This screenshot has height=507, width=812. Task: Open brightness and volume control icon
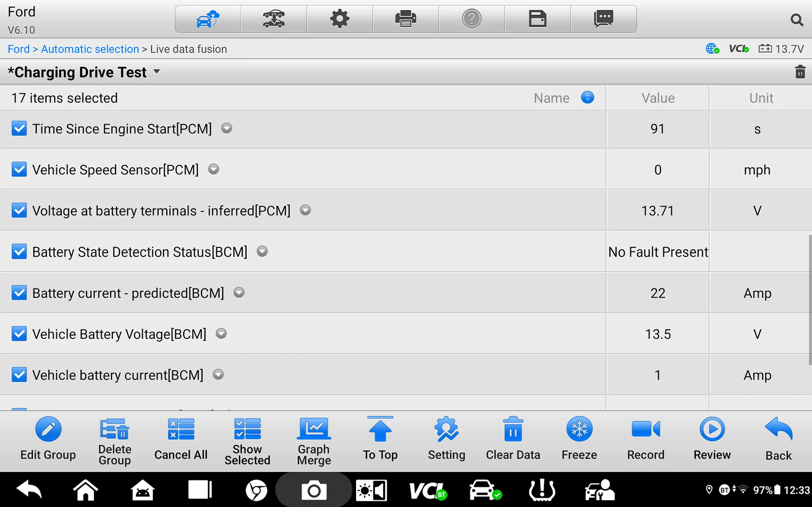(x=371, y=490)
